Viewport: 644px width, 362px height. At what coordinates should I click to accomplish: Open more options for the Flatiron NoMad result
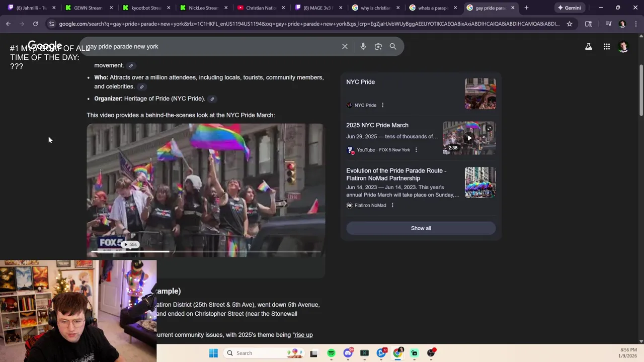392,205
